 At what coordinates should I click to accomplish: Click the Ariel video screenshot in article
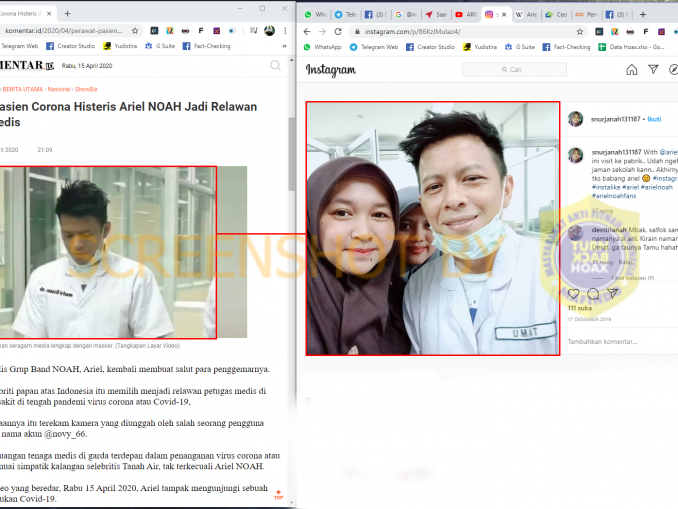(x=108, y=252)
